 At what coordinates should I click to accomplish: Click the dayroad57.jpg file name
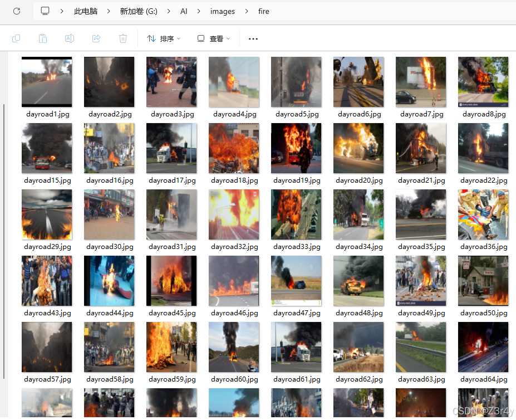47,379
